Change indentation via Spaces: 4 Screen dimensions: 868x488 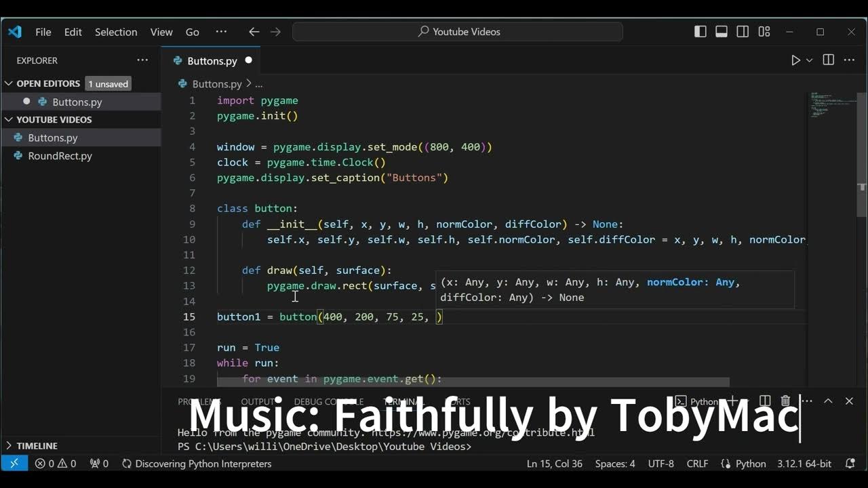tap(615, 464)
